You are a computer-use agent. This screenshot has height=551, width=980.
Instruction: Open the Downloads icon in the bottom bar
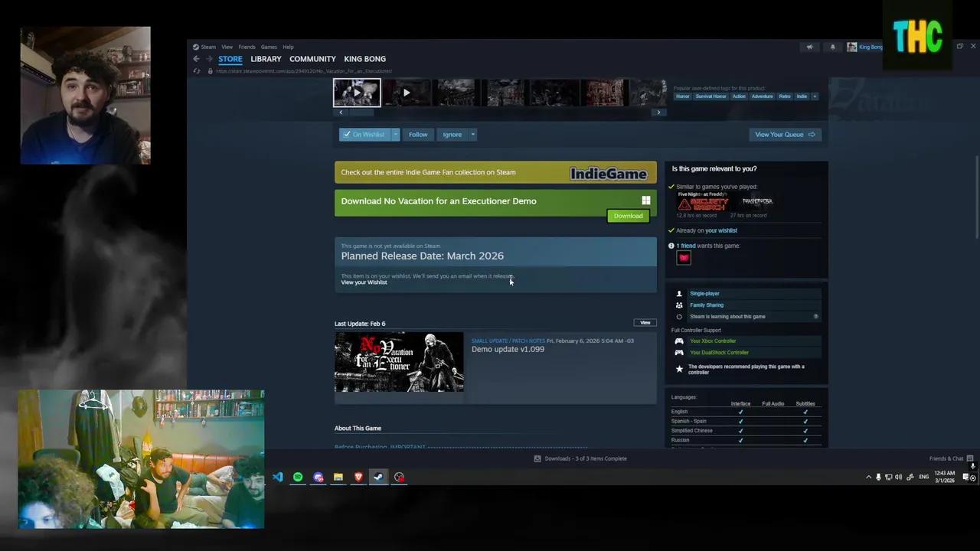537,458
